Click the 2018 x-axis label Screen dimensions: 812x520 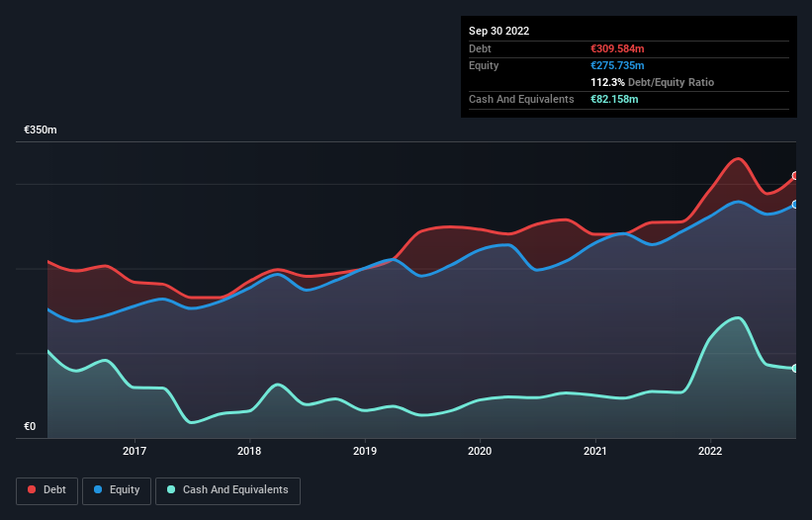pos(249,451)
